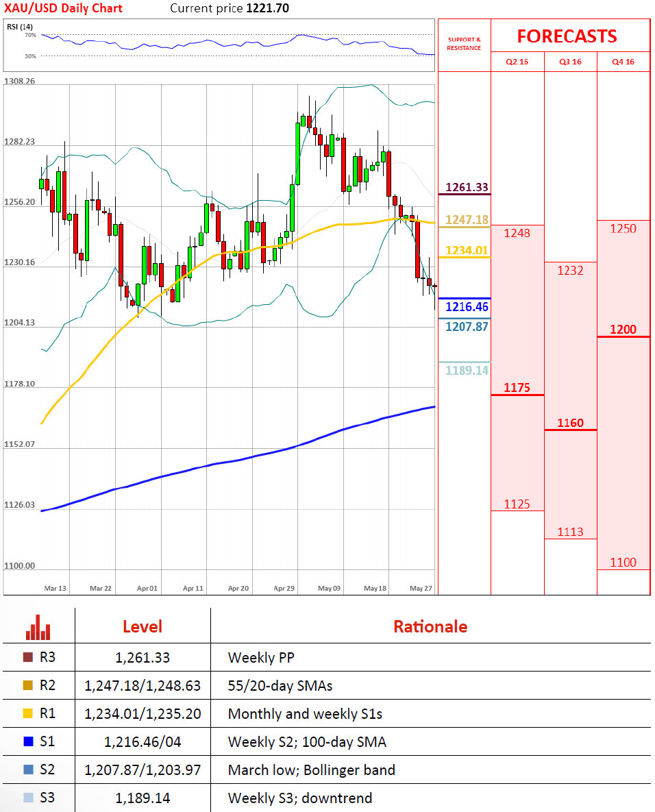
Task: Click the RSI 70% threshold label
Action: (30, 35)
